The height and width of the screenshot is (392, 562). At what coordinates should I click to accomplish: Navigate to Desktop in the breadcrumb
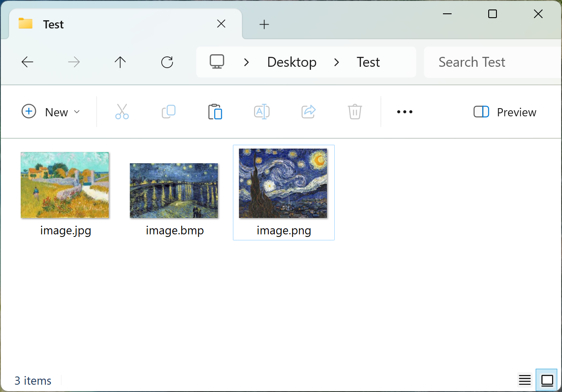[292, 62]
